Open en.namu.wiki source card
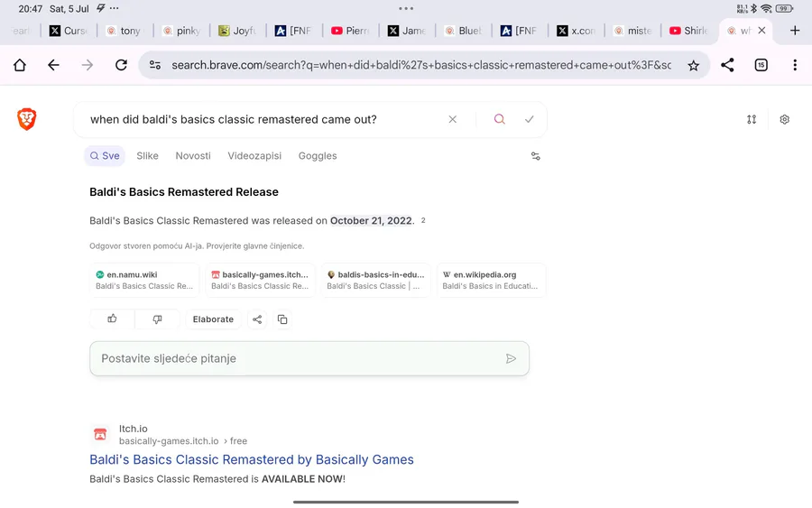812x508 pixels. (x=144, y=280)
